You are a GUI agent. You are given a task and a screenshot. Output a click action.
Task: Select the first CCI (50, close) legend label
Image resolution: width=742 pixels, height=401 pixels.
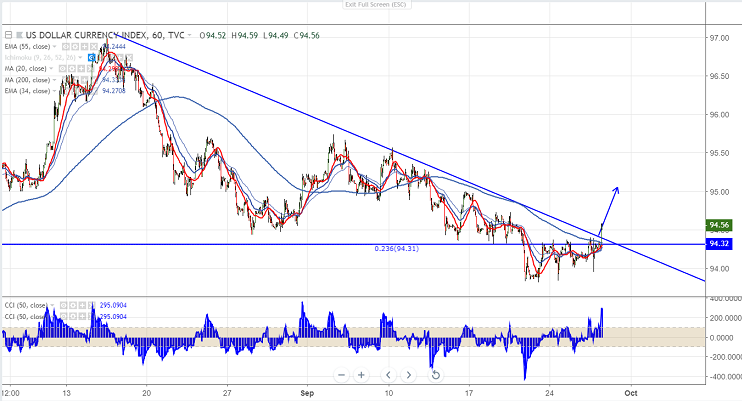[26, 305]
